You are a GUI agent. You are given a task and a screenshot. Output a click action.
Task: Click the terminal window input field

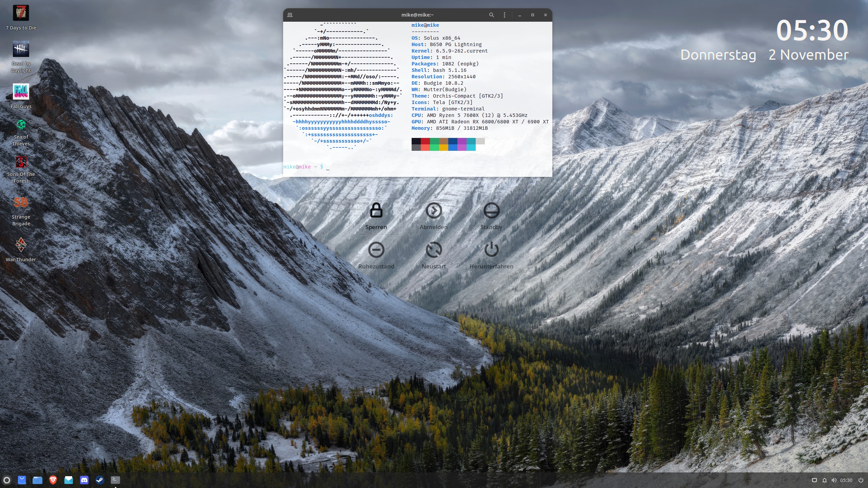coord(329,167)
